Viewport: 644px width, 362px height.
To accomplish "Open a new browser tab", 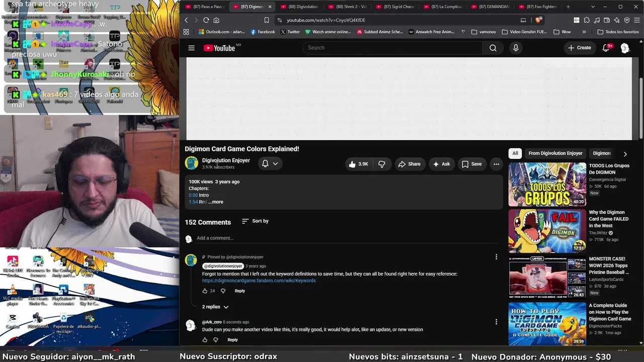I will (568, 7).
